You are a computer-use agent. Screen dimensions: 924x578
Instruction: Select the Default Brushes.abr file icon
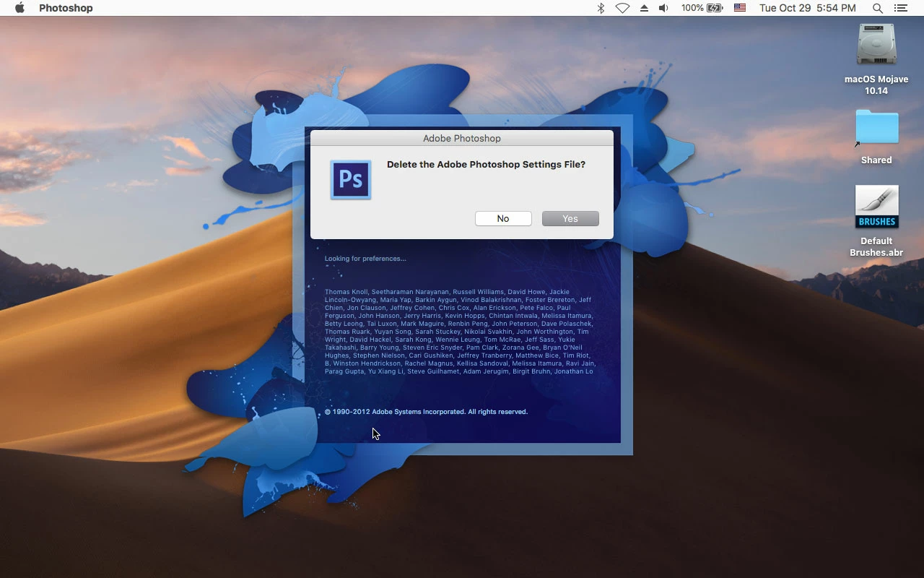click(x=876, y=207)
